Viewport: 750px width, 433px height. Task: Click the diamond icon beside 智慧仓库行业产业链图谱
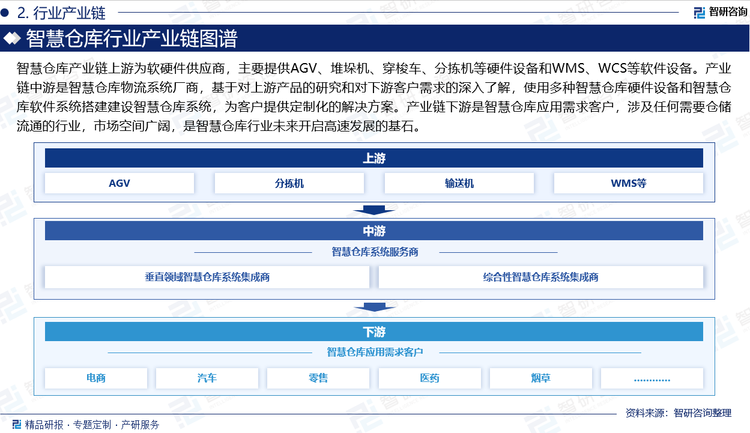[12, 38]
